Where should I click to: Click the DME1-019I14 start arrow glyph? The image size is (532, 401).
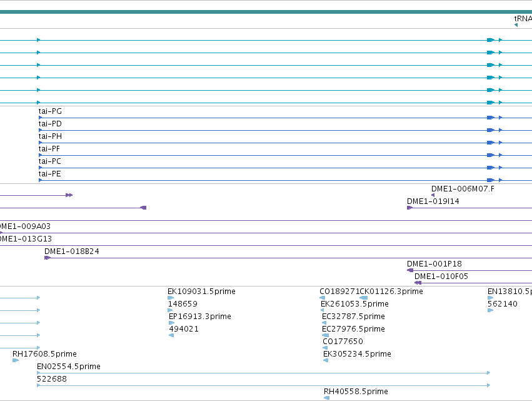click(x=410, y=208)
